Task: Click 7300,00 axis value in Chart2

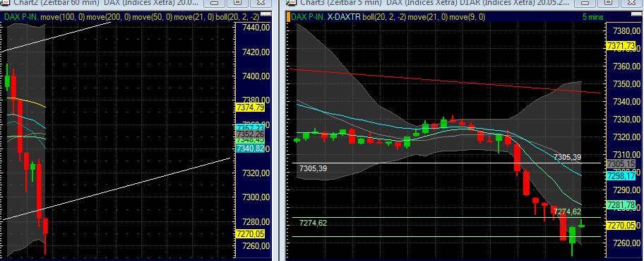Action: coord(256,197)
